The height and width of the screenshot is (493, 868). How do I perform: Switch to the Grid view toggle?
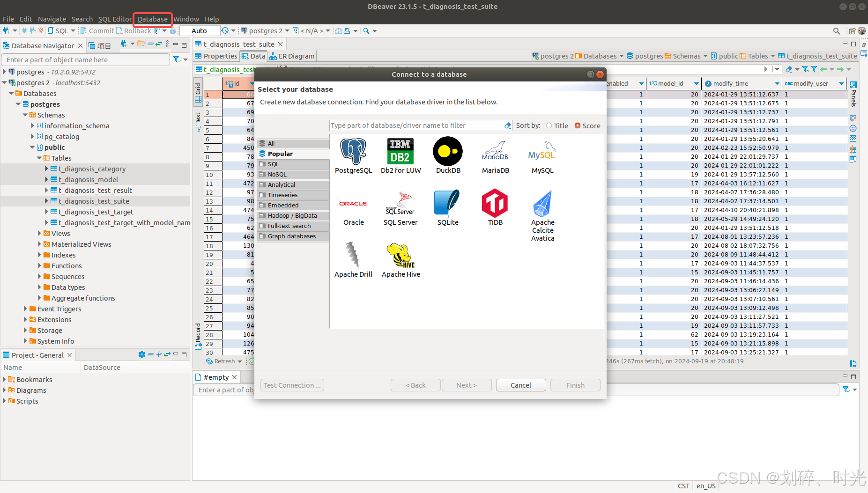(x=198, y=92)
